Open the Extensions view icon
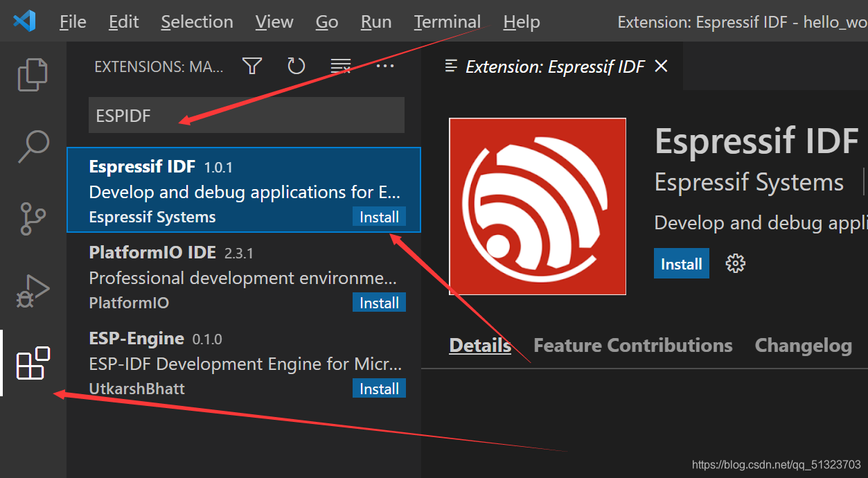This screenshot has height=478, width=868. pos(33,363)
